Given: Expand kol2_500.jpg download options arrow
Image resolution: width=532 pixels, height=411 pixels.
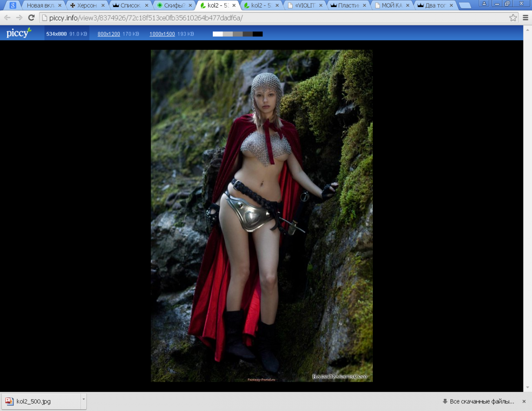Looking at the screenshot, I should pos(83,401).
